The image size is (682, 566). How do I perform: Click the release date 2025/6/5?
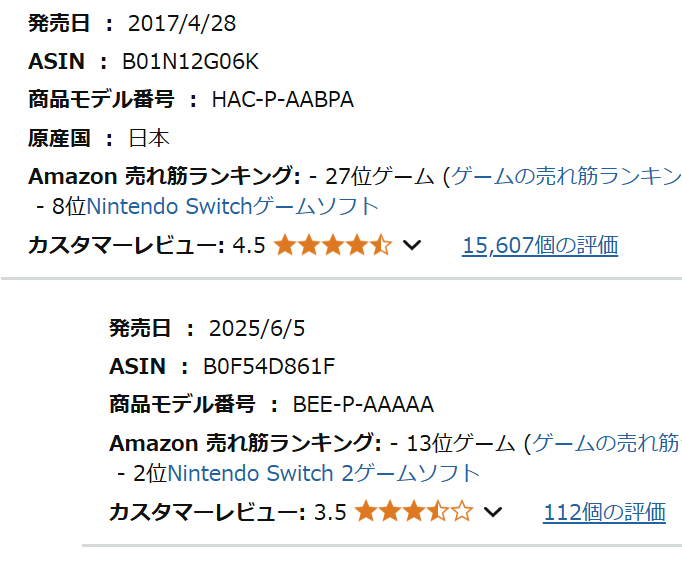click(257, 328)
